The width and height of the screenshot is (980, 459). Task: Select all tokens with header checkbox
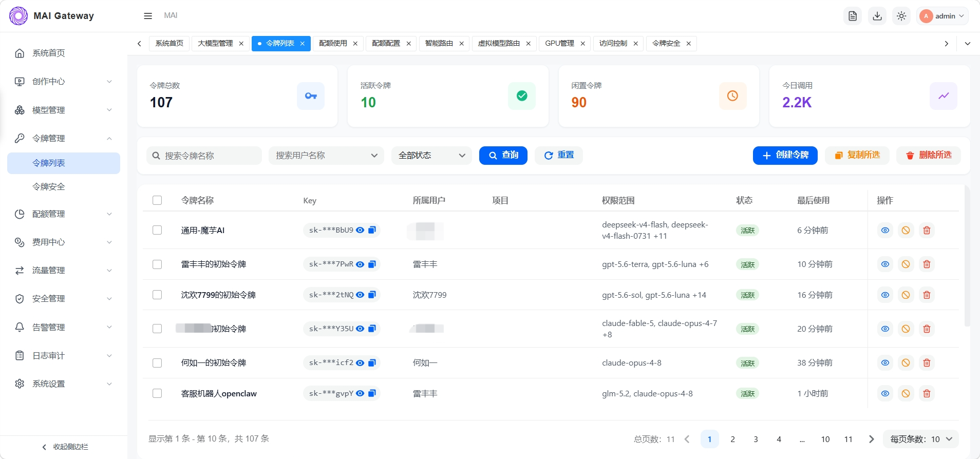pos(157,200)
